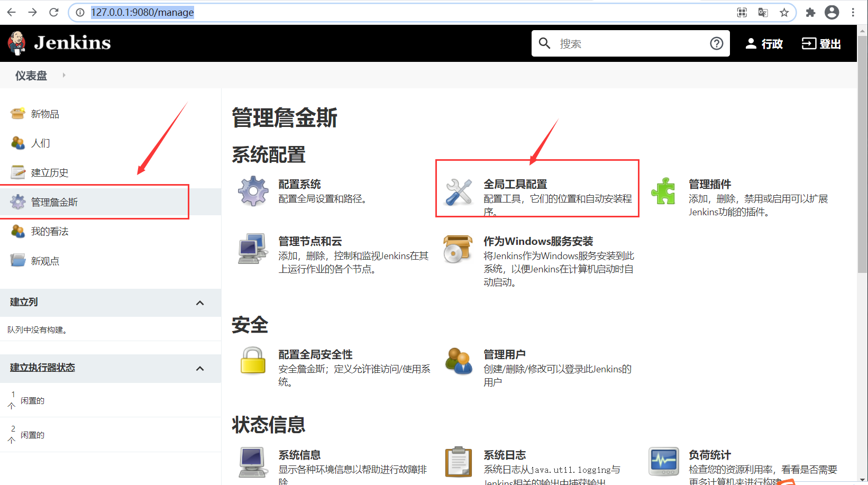Click the search magnifier icon
The image size is (868, 485).
click(x=544, y=43)
